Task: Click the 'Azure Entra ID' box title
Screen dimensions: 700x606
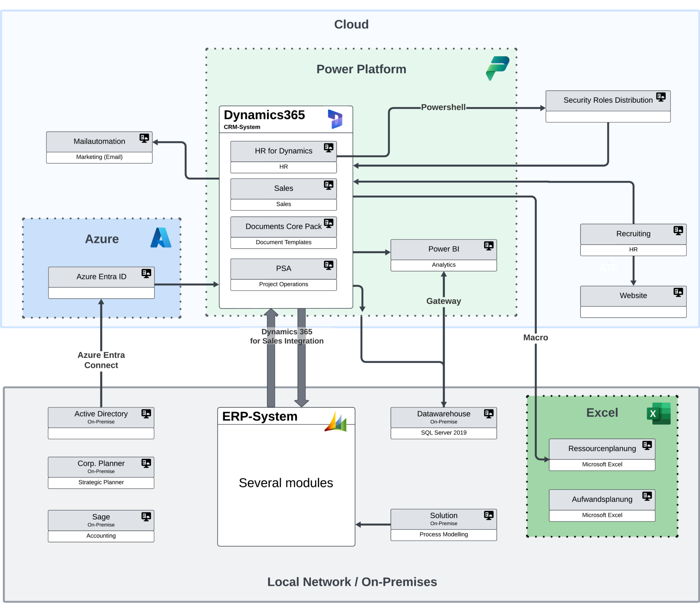Action: pos(101,277)
